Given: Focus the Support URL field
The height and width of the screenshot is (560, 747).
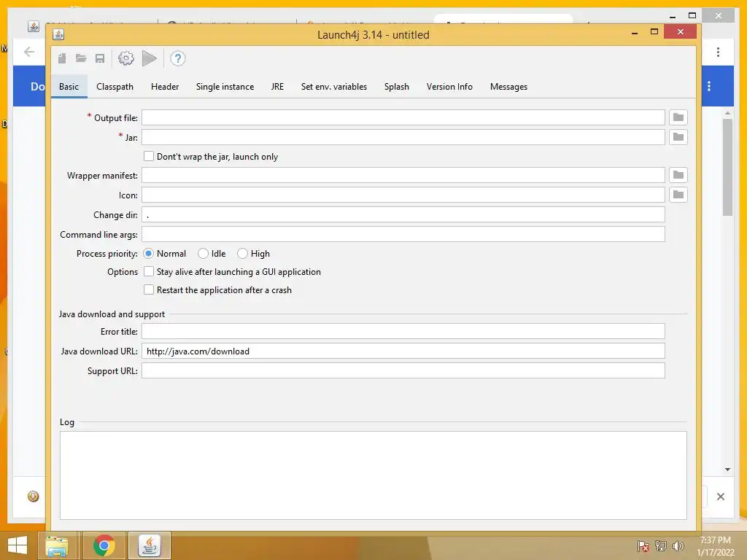Looking at the screenshot, I should 403,370.
